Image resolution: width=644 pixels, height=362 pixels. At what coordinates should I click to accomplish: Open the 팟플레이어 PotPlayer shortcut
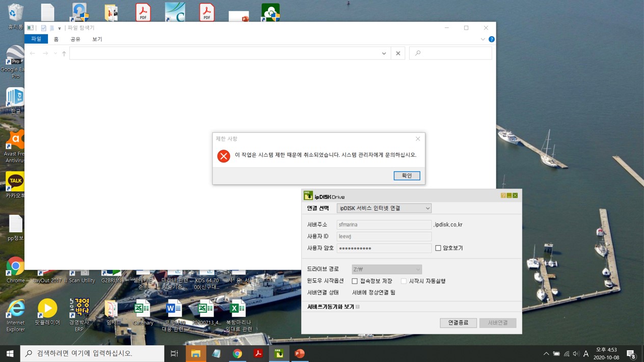[47, 312]
